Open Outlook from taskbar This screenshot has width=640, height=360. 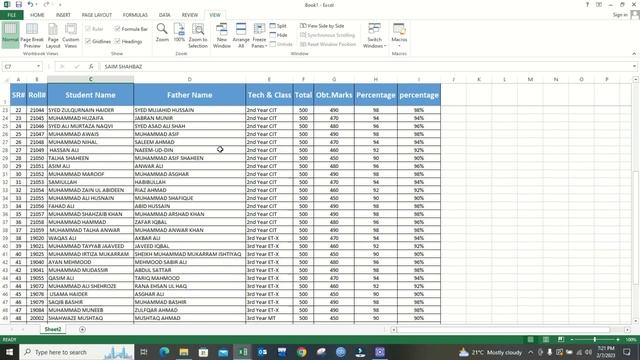[x=262, y=352]
